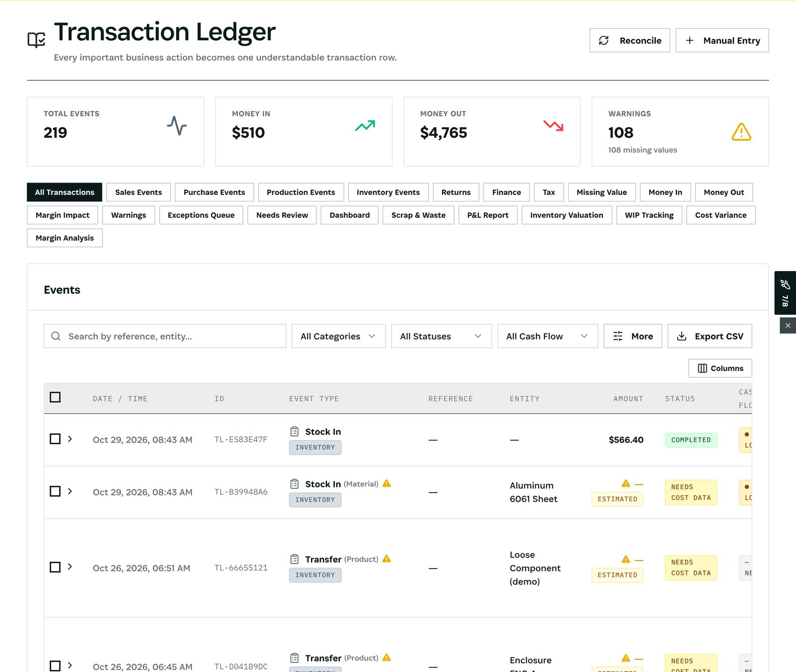Open the side widget labeled 7/8

click(x=785, y=292)
